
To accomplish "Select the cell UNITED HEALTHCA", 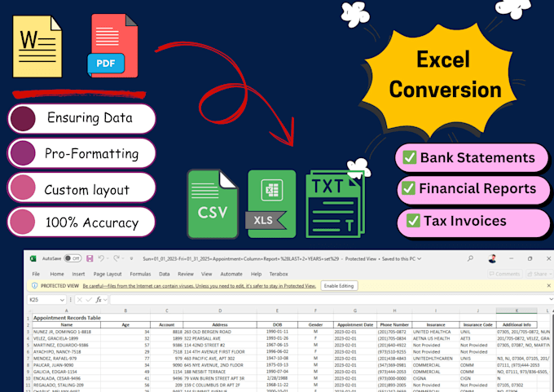I will (436, 332).
